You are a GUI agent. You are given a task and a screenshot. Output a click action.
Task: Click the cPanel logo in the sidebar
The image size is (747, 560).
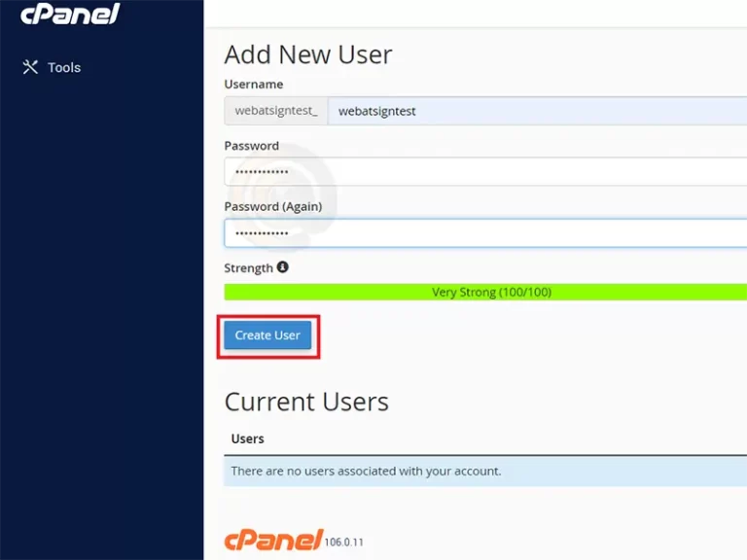click(70, 14)
